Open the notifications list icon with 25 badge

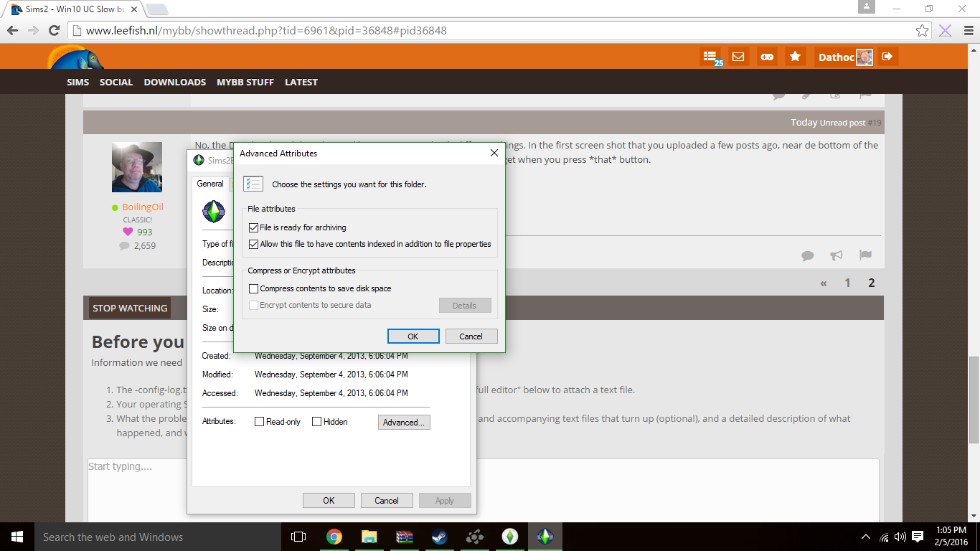[x=710, y=57]
